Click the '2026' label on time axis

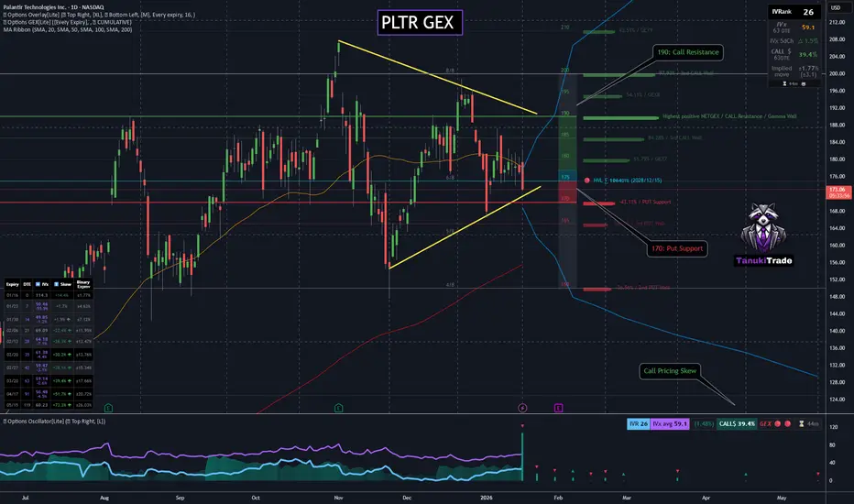point(487,498)
